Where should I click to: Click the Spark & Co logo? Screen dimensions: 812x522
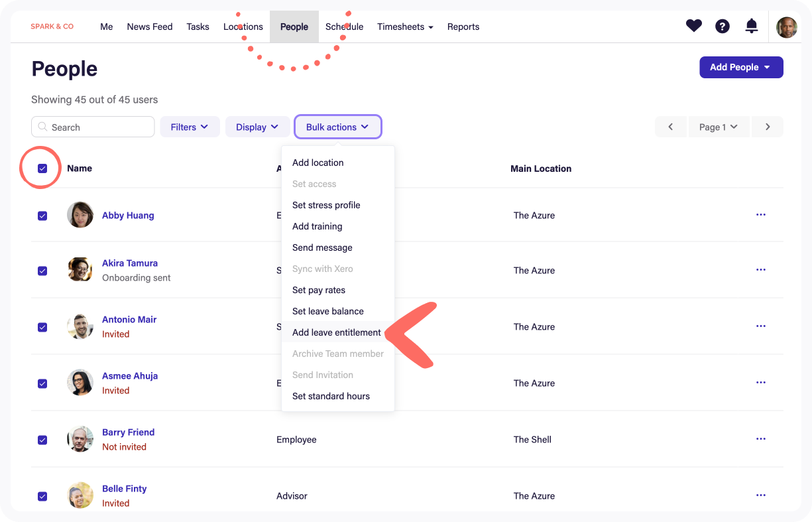[x=52, y=27]
